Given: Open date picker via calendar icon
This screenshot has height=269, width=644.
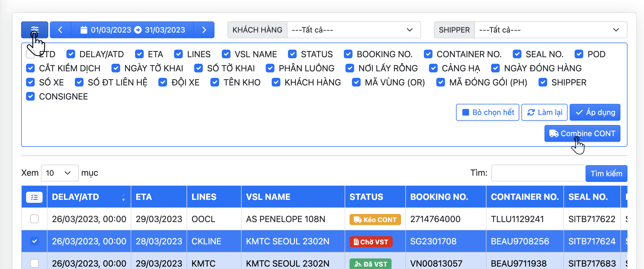Looking at the screenshot, I should 84,30.
